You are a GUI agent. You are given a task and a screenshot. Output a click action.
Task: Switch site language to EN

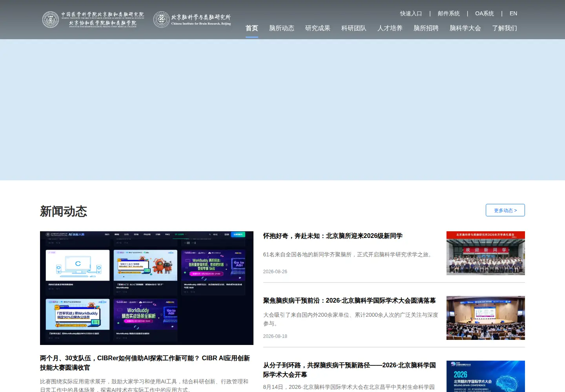coord(514,13)
